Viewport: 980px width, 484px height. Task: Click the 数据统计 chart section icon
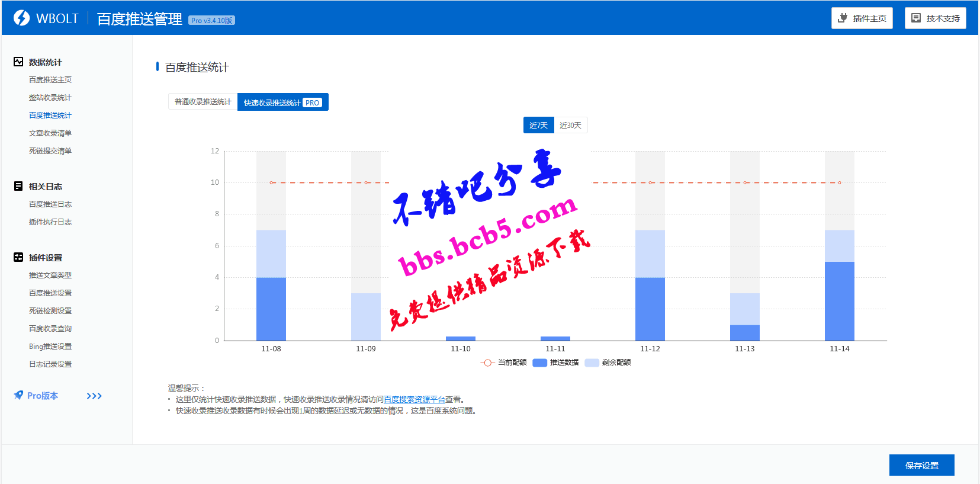[18, 62]
